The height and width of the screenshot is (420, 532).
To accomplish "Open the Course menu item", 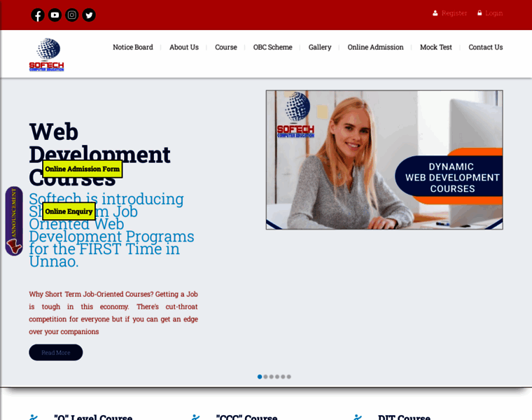I will pos(225,47).
